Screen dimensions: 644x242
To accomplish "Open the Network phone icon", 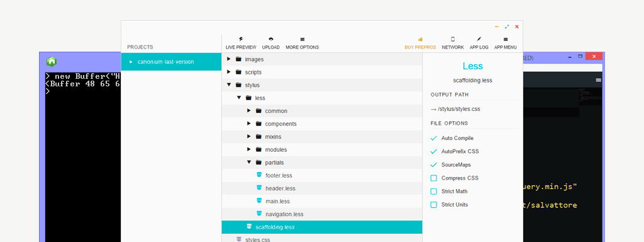I will 453,39.
